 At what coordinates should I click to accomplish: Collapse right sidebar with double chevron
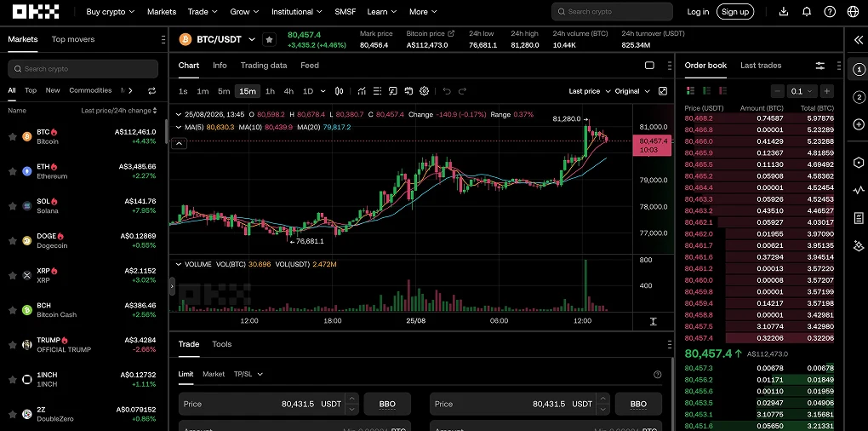coord(859,40)
